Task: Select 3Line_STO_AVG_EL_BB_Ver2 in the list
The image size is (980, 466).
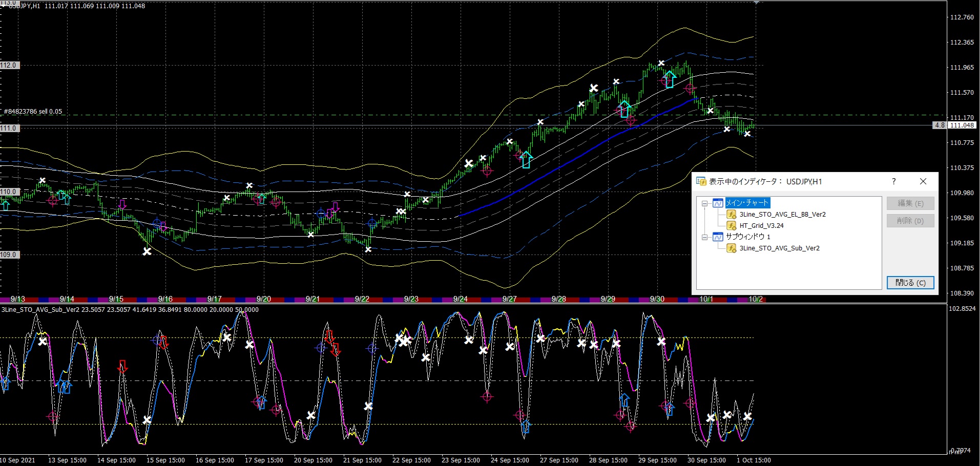Action: point(782,215)
